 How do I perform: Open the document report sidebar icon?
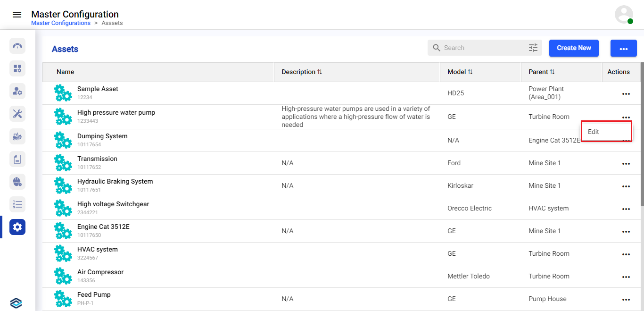[x=17, y=159]
